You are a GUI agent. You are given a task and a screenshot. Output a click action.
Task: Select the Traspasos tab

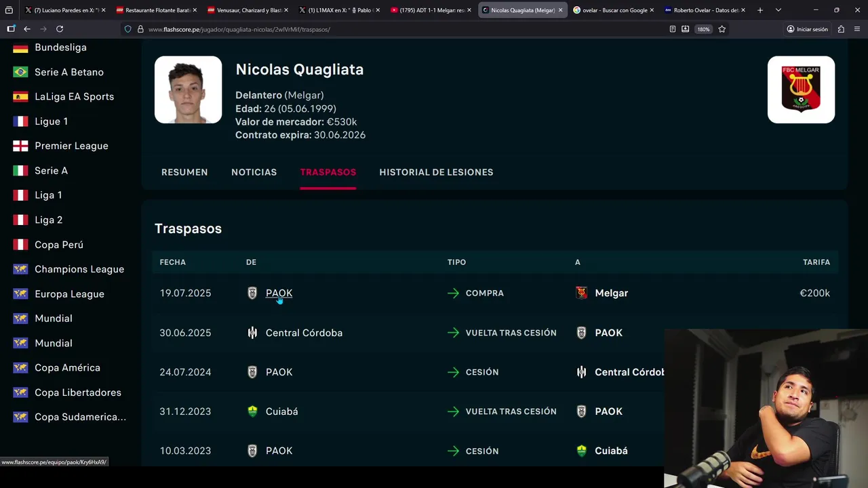328,172
